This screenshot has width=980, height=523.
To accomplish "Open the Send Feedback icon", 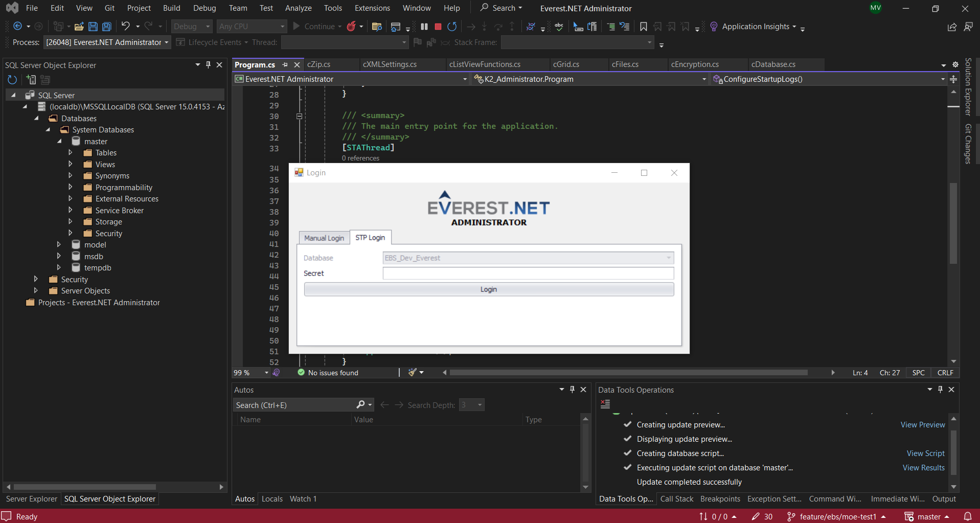I will pos(968,27).
